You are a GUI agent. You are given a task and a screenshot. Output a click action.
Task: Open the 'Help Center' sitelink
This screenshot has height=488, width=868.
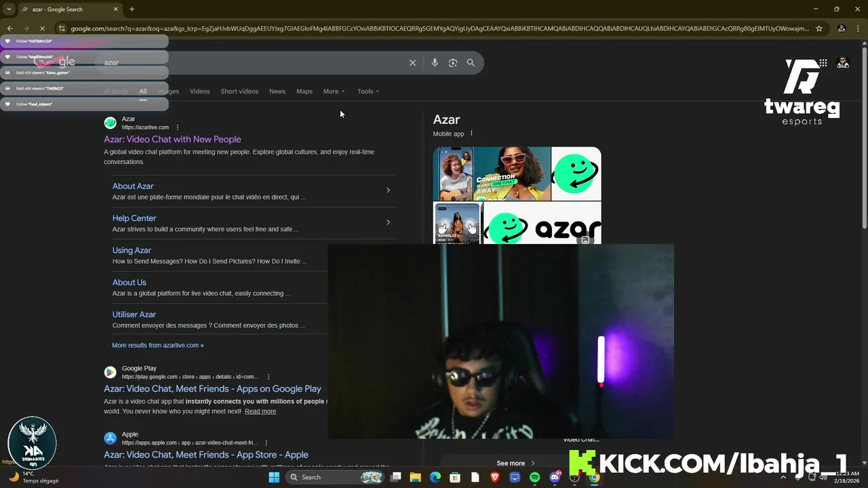(x=134, y=218)
